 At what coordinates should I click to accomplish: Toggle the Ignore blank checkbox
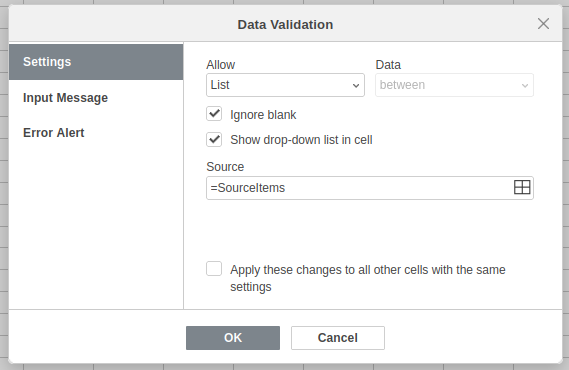(214, 114)
